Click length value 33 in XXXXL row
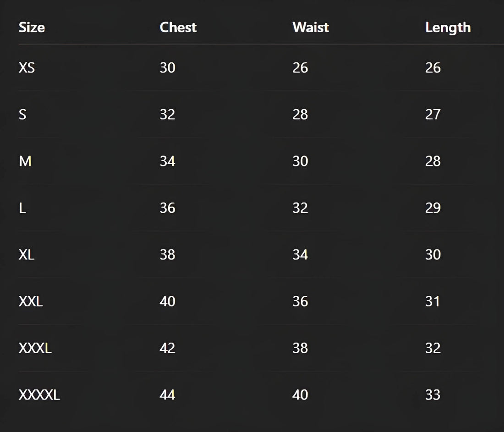This screenshot has width=504, height=432. pyautogui.click(x=433, y=395)
